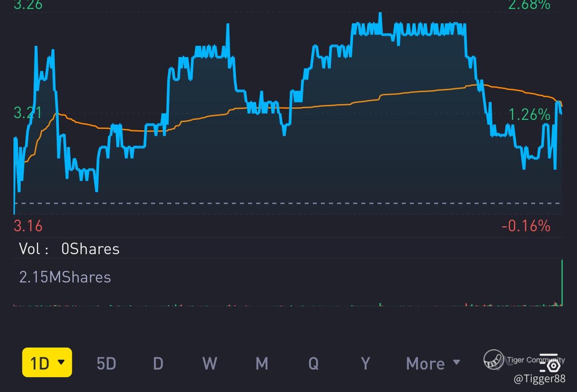Select the Q quarterly chart tab
The height and width of the screenshot is (392, 577).
tap(313, 363)
